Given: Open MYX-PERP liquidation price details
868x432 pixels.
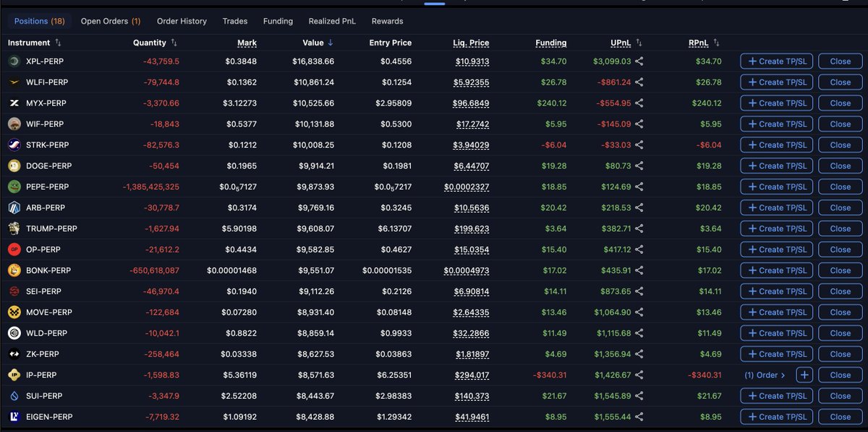Looking at the screenshot, I should click(x=471, y=103).
